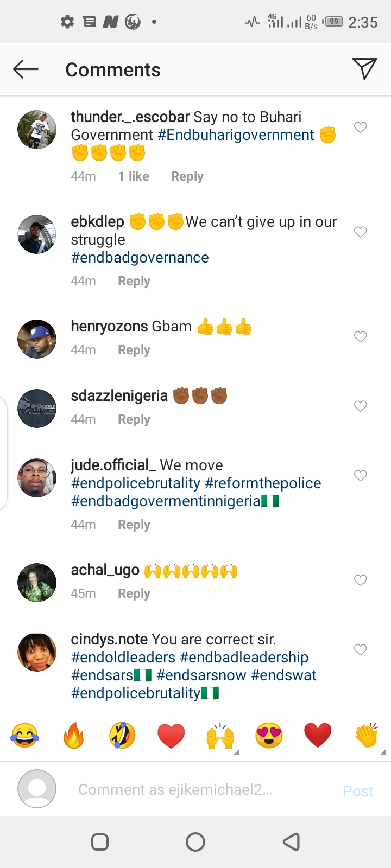Toggle heart on henryozons' comment
391x868 pixels.
tap(361, 337)
